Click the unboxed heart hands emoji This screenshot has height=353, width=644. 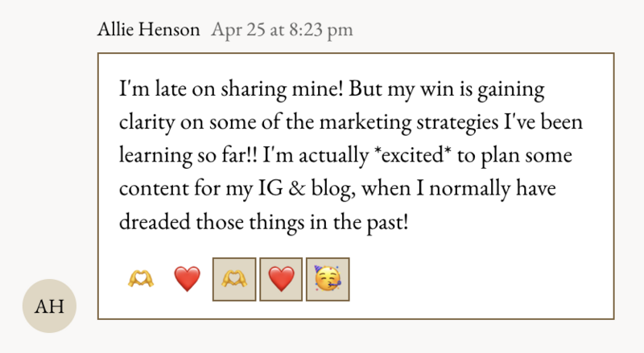141,279
